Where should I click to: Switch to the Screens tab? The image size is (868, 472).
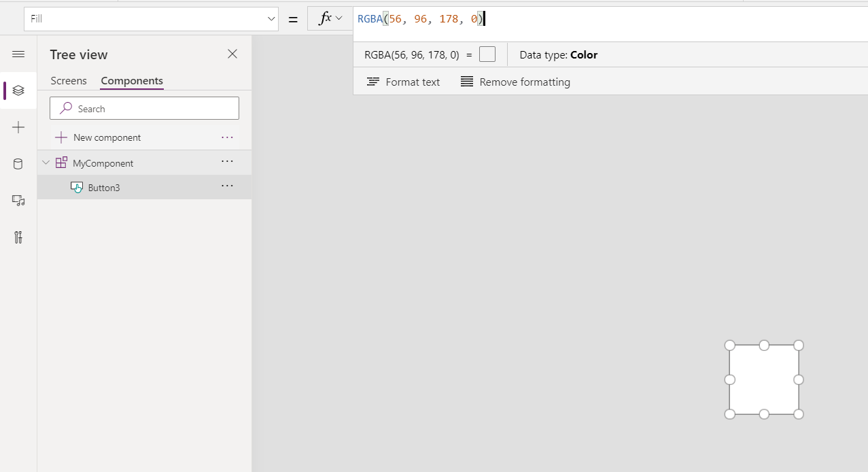(x=68, y=80)
